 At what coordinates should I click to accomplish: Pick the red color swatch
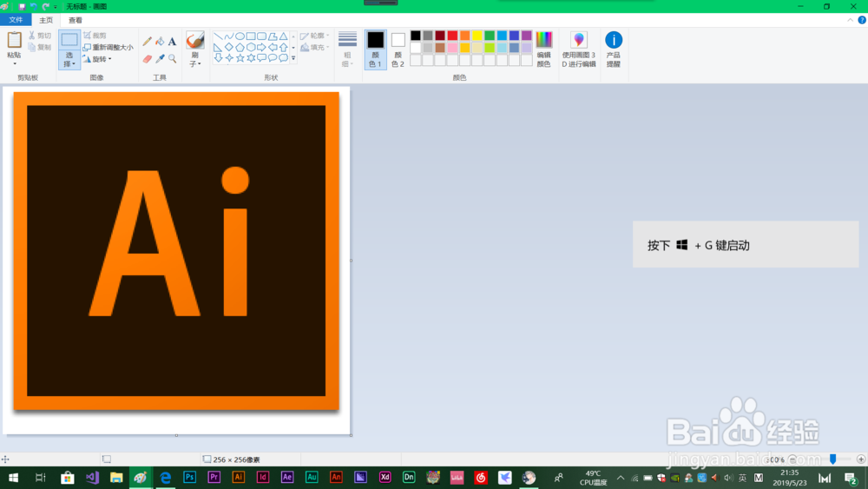[452, 36]
